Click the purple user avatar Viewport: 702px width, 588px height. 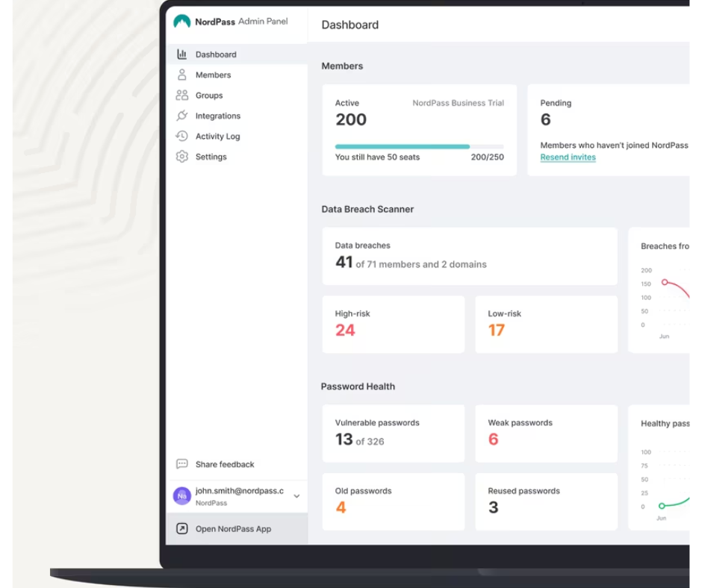(181, 495)
